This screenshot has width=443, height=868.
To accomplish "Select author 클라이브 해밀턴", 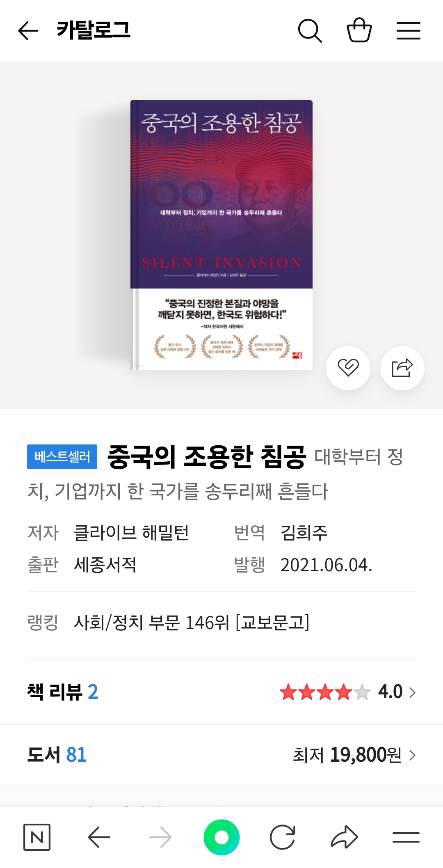I will click(131, 533).
